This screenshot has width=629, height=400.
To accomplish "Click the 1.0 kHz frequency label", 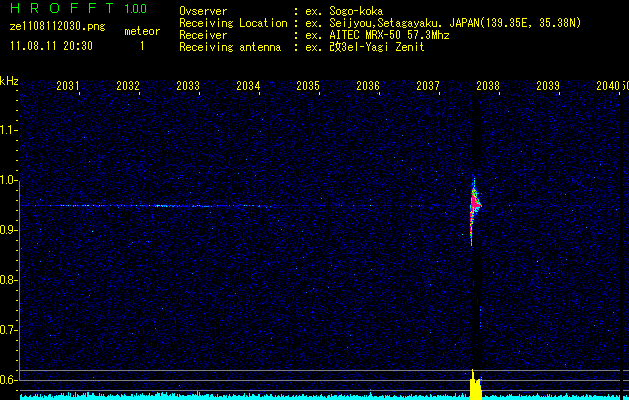I will pos(9,181).
